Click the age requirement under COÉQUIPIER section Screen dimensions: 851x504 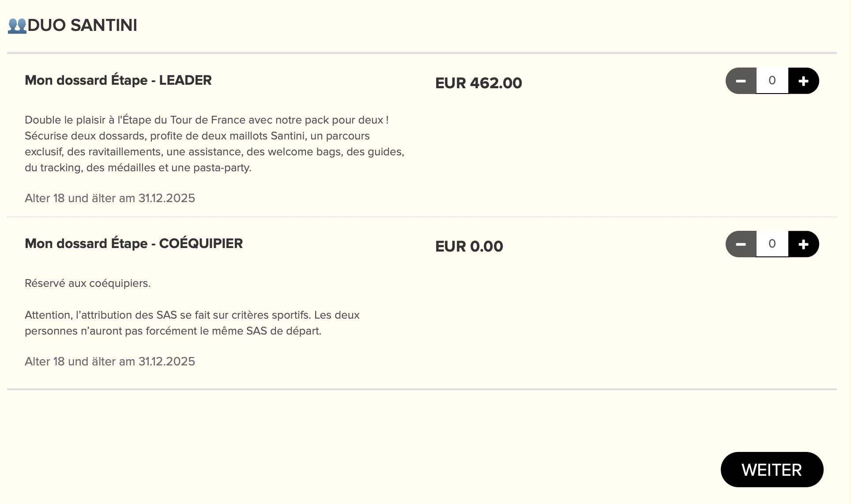point(110,361)
